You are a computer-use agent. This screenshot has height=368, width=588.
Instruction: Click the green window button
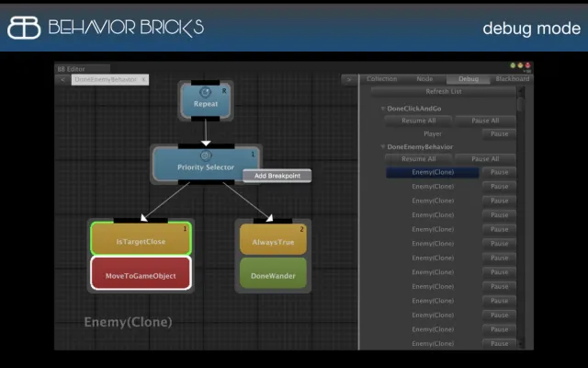tap(513, 65)
